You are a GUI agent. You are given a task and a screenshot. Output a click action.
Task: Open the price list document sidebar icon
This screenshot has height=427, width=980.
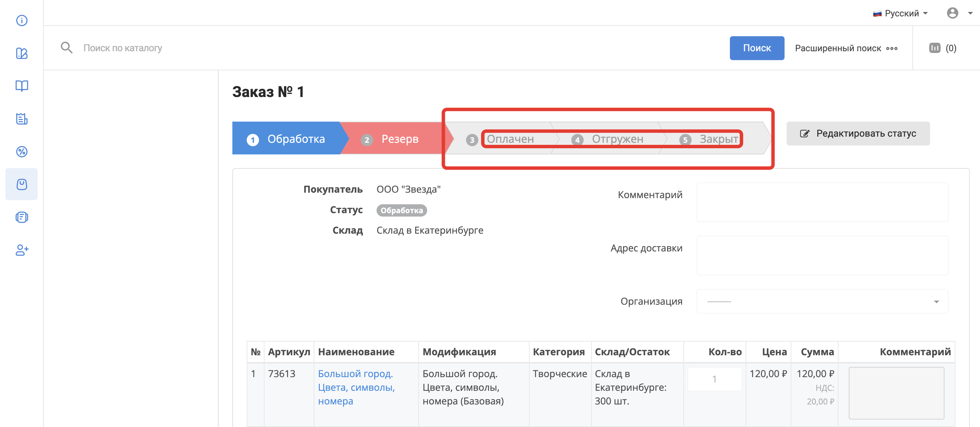[x=22, y=119]
